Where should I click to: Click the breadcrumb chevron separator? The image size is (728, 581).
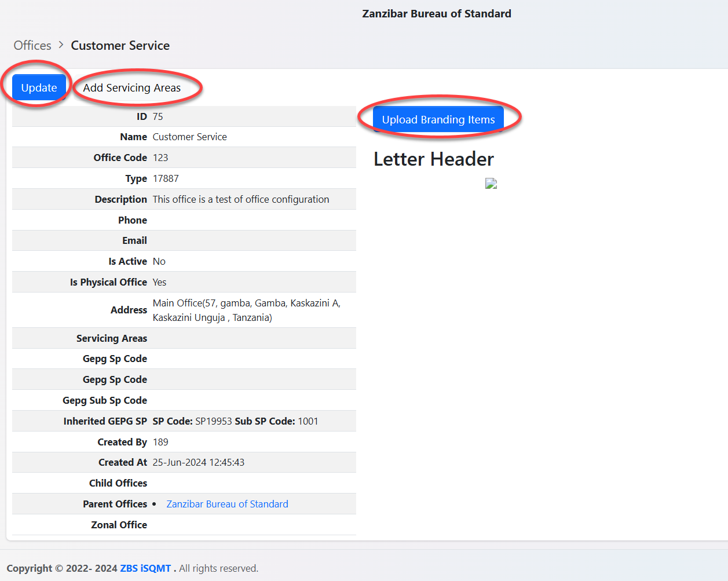(61, 45)
